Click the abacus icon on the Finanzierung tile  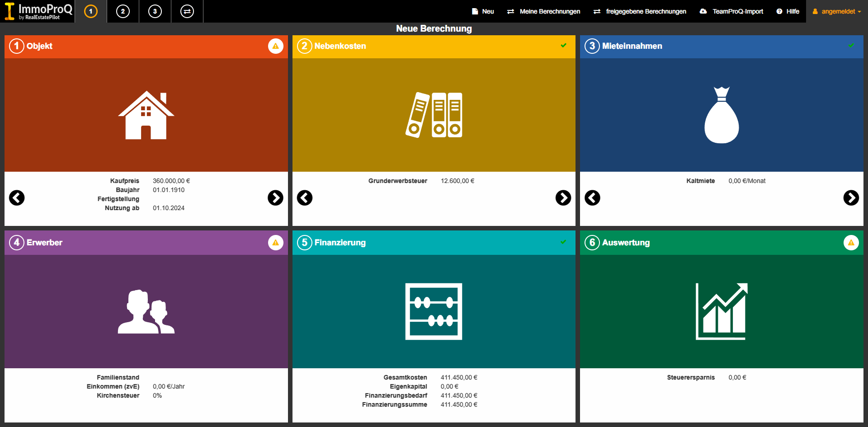pos(434,312)
